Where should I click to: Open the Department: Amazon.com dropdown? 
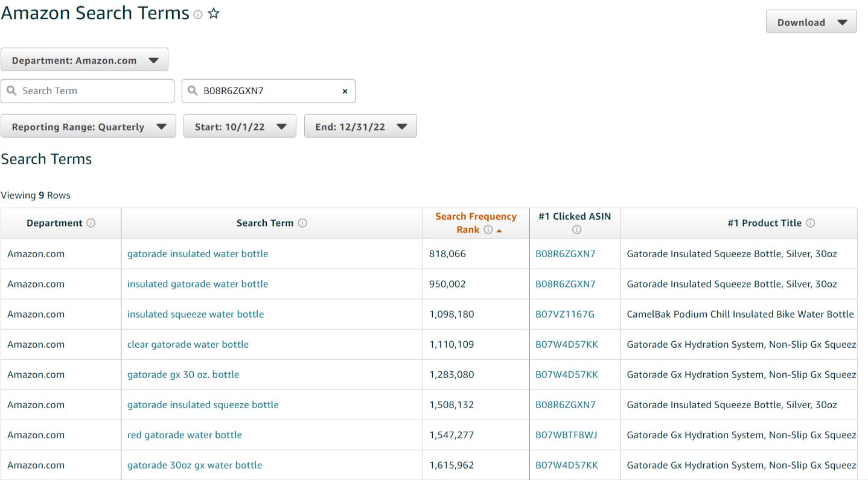[x=85, y=60]
